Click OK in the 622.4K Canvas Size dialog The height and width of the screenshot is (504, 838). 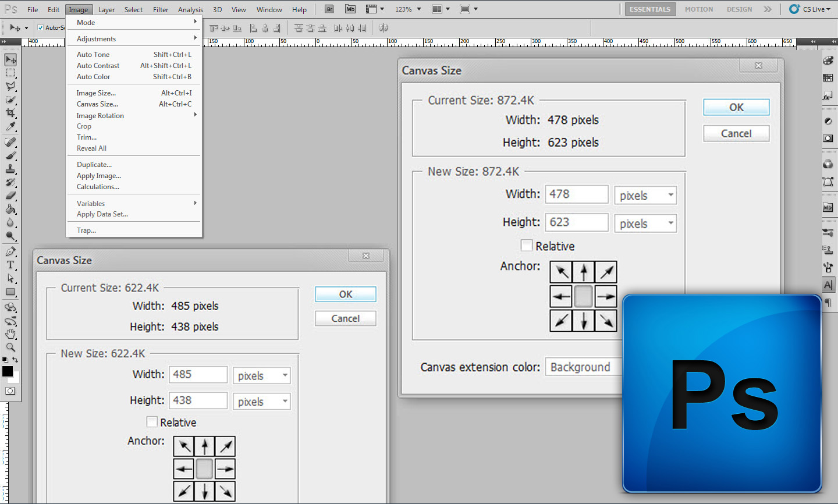(346, 294)
